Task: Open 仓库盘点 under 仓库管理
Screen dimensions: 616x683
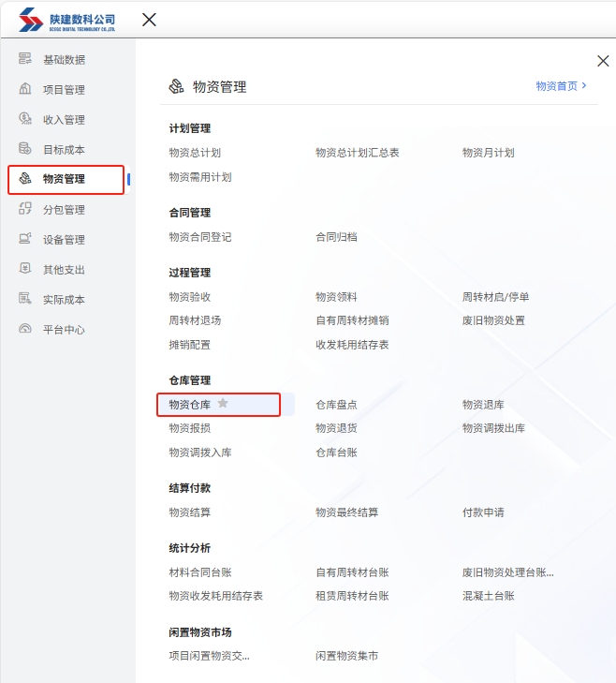Action: [336, 405]
